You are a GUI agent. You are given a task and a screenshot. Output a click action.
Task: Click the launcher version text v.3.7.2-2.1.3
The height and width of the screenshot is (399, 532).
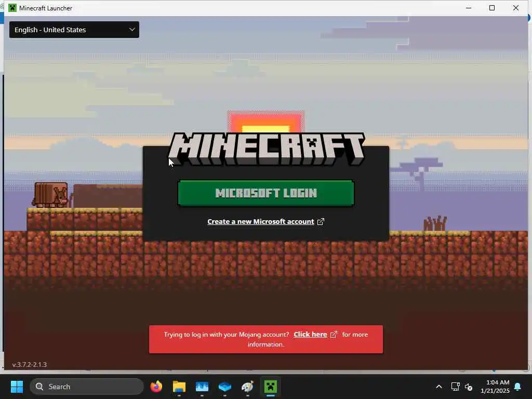click(30, 364)
